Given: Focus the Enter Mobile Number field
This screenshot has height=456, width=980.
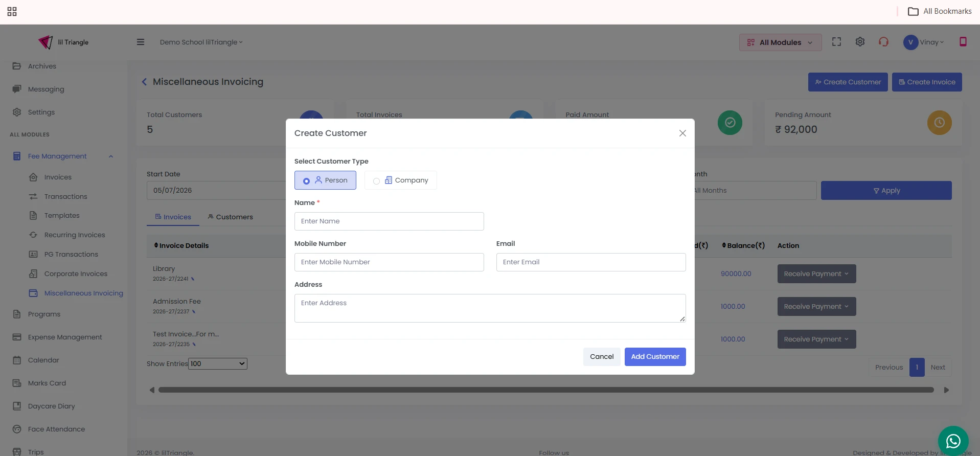Looking at the screenshot, I should 389,262.
